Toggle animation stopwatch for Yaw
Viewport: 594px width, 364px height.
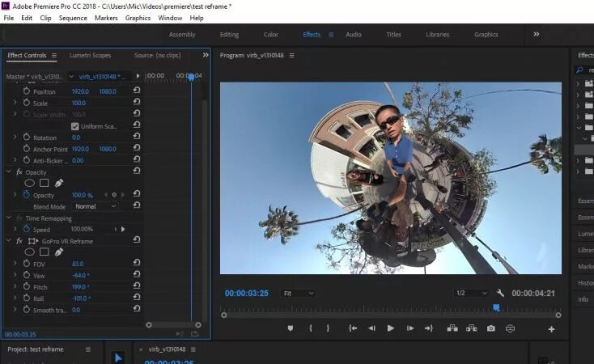click(x=26, y=276)
